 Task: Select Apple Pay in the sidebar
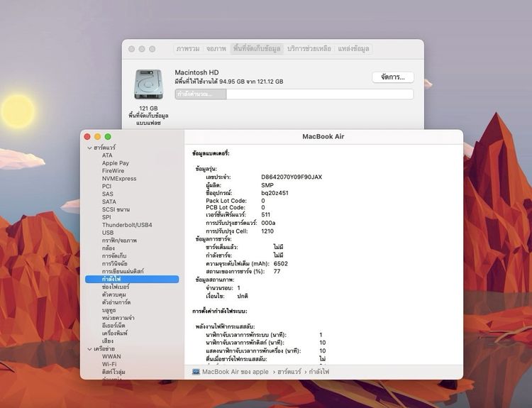click(x=116, y=163)
